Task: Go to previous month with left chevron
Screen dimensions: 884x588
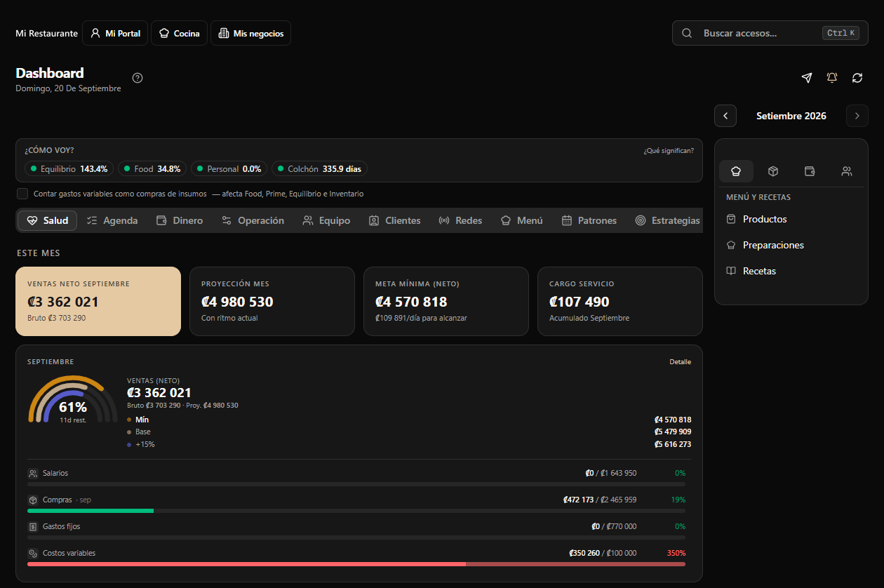Action: click(x=725, y=116)
